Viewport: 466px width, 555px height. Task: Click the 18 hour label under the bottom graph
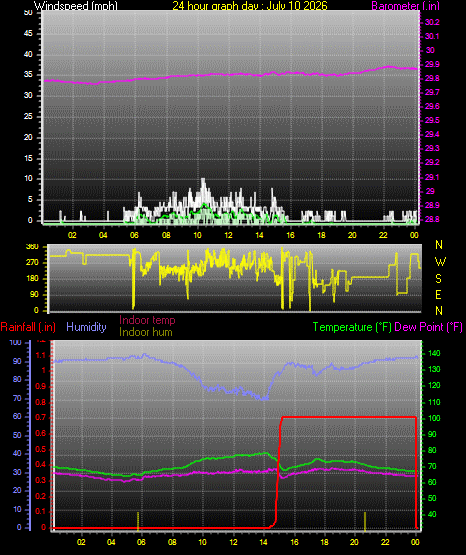324,542
